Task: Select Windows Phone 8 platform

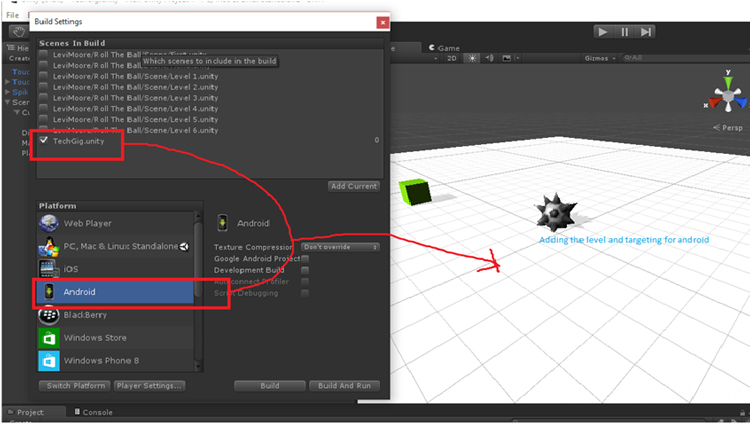Action: coord(116,361)
